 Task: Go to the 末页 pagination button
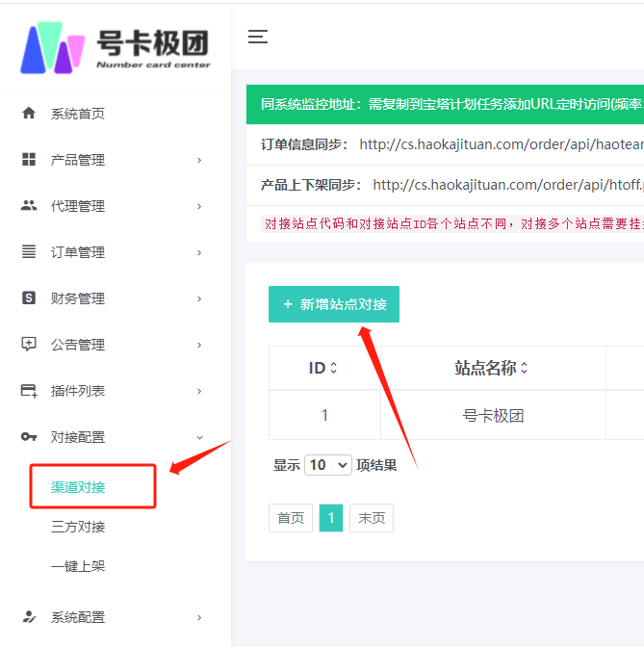click(x=372, y=518)
